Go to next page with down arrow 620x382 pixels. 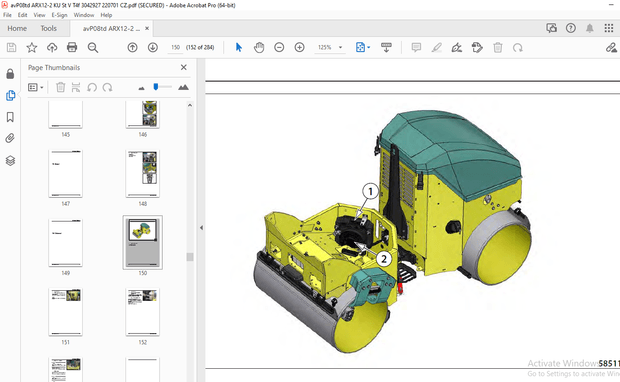tap(153, 47)
